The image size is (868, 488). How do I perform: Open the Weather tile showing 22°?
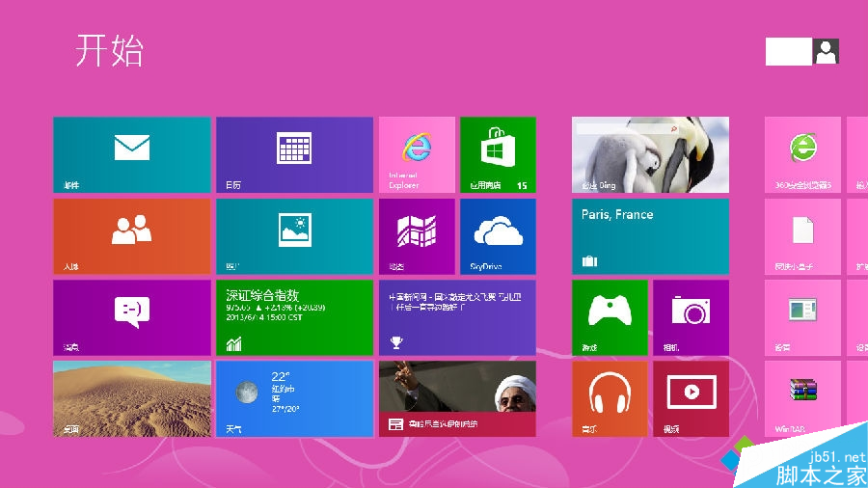click(x=294, y=397)
